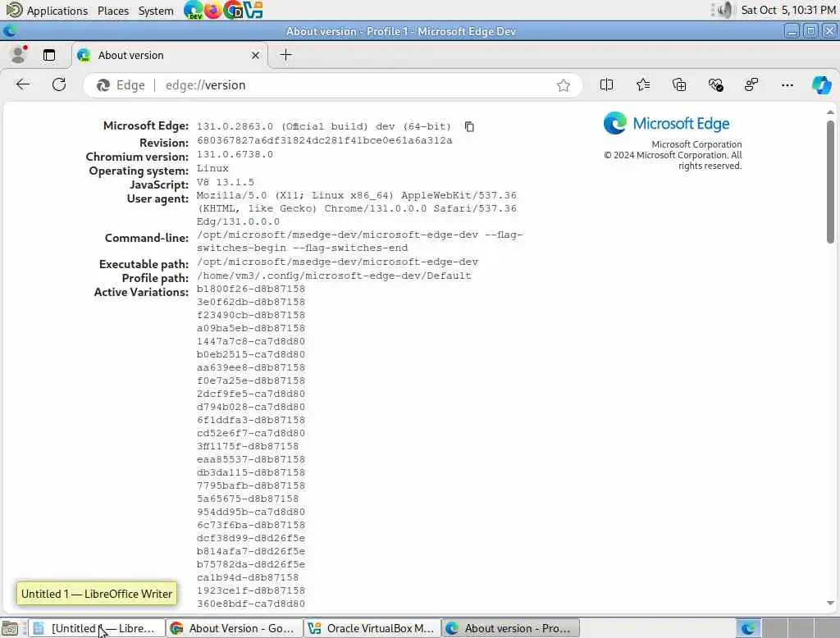Screen dimensions: 840x638
Task: Click the Edge workspace switcher cell
Action: click(748, 628)
